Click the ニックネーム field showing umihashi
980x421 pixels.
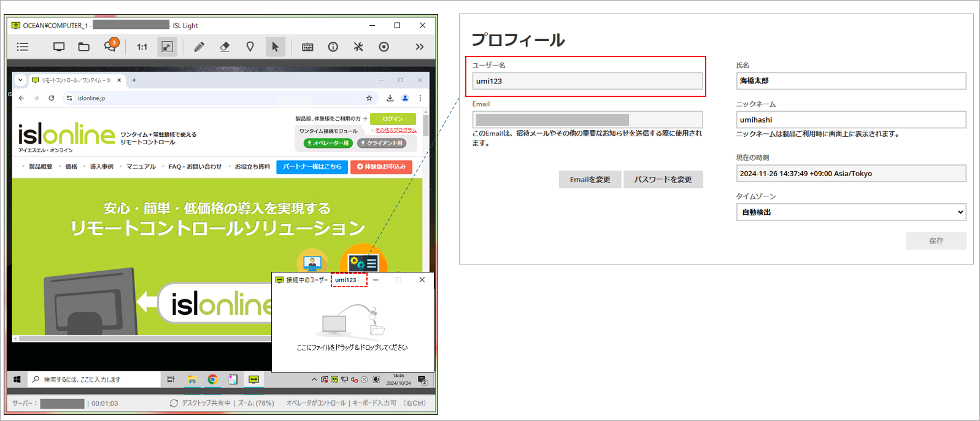click(851, 120)
